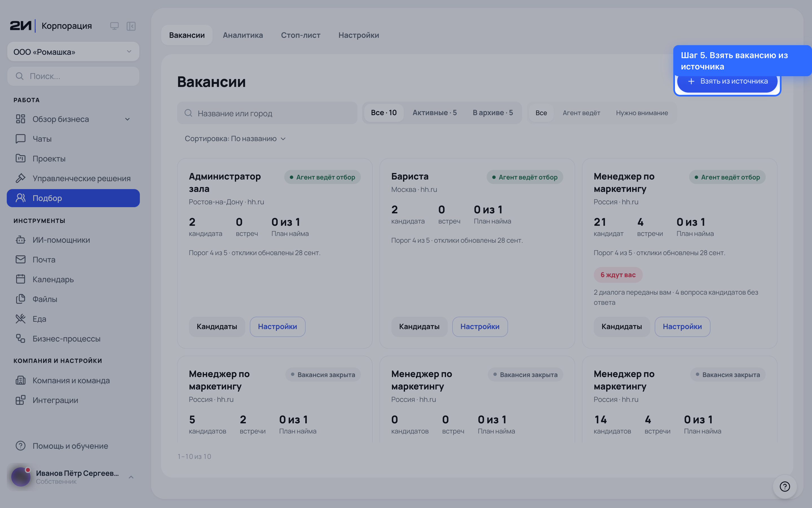The image size is (812, 508).
Task: Switch to the Стоп-лист tab
Action: point(300,35)
